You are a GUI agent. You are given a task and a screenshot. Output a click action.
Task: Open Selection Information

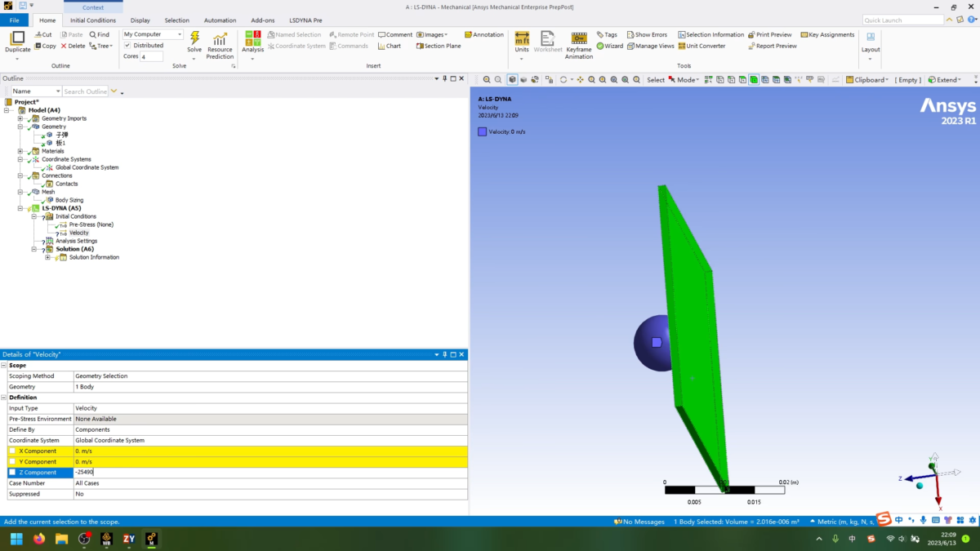point(710,34)
